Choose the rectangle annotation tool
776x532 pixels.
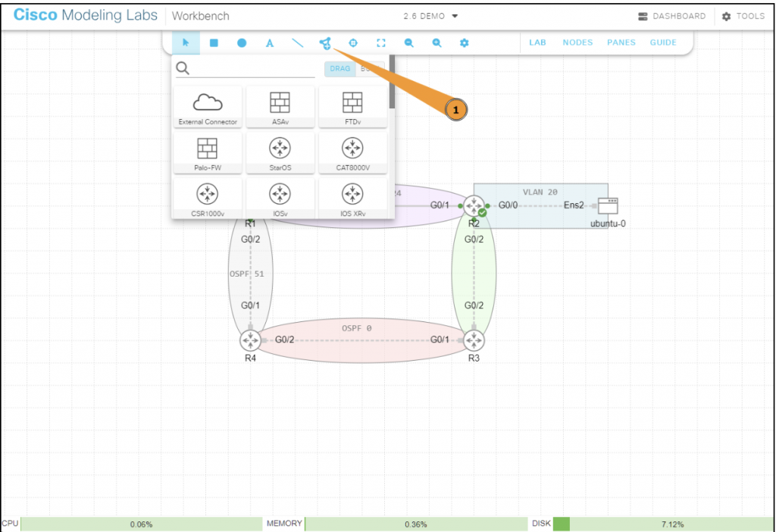(214, 43)
